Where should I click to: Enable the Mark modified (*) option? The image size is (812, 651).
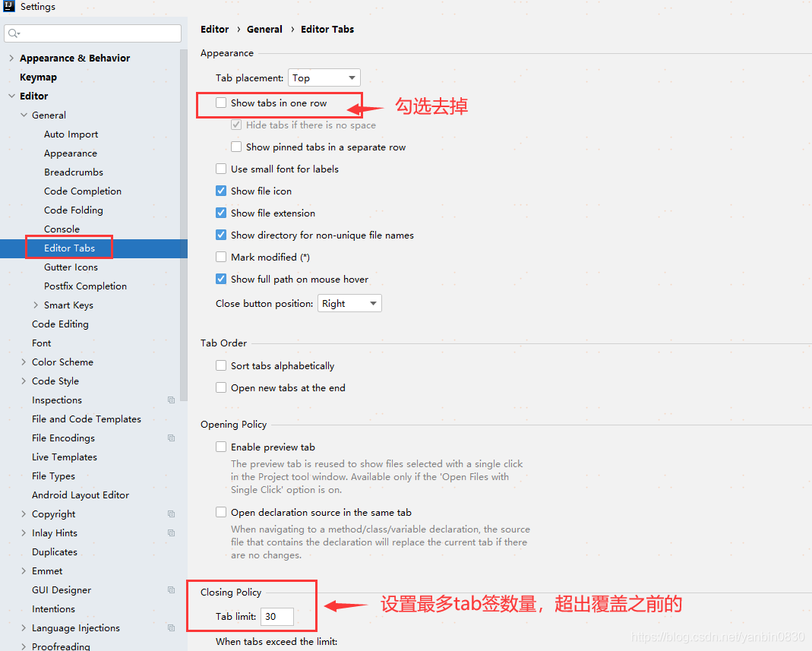[x=220, y=257]
